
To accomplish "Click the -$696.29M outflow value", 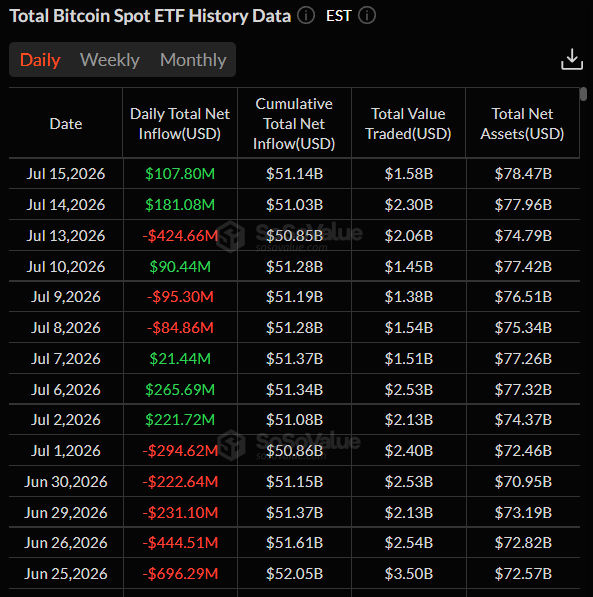I will click(180, 574).
